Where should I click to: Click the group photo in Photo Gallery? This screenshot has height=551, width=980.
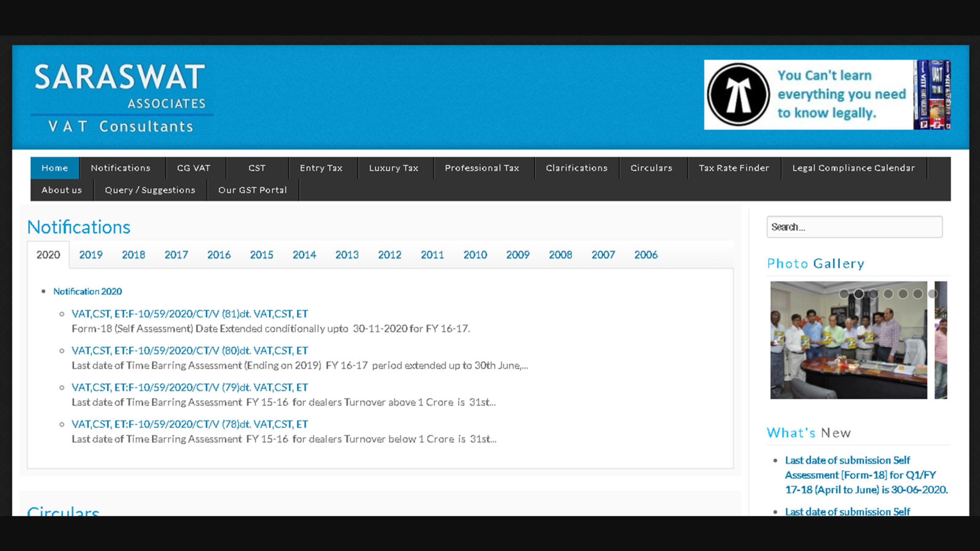point(849,340)
